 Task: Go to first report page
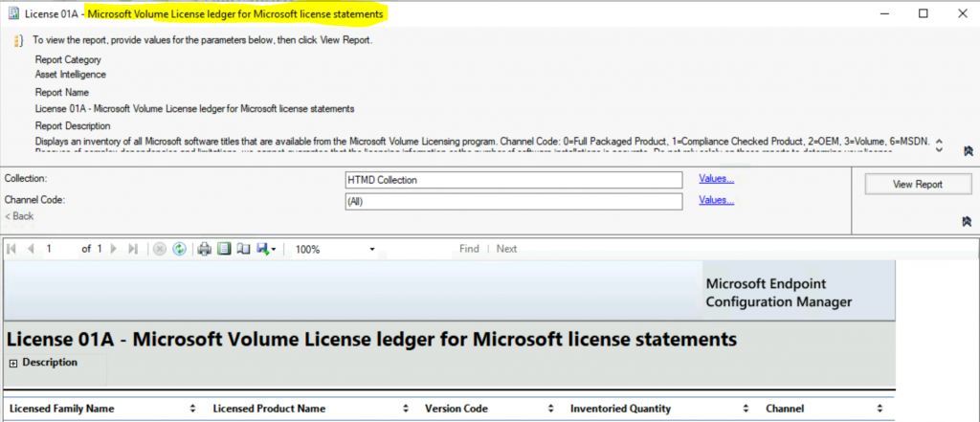click(x=11, y=249)
